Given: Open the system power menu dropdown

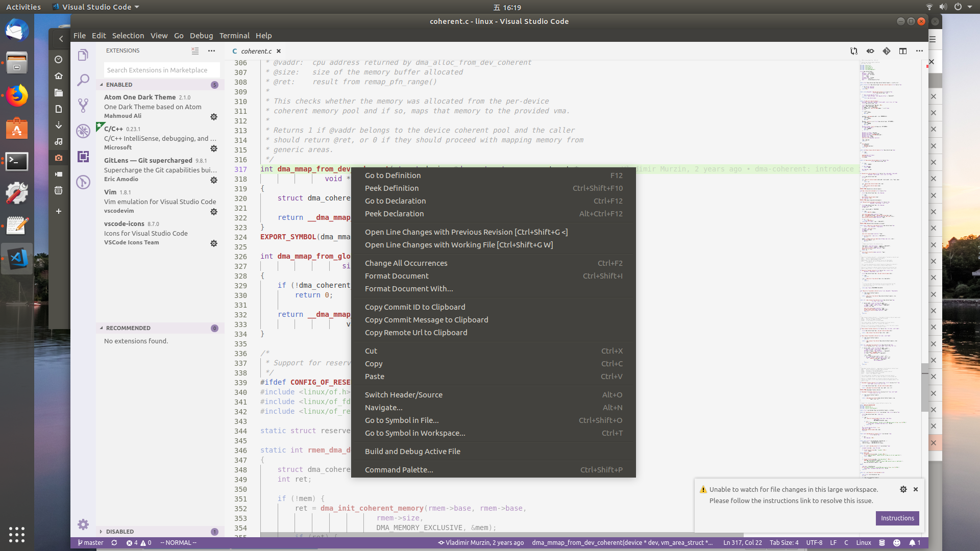Looking at the screenshot, I should pyautogui.click(x=964, y=7).
